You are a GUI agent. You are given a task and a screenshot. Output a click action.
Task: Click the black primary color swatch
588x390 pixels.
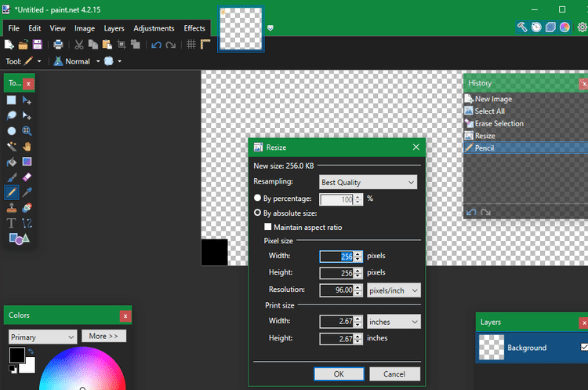point(16,355)
